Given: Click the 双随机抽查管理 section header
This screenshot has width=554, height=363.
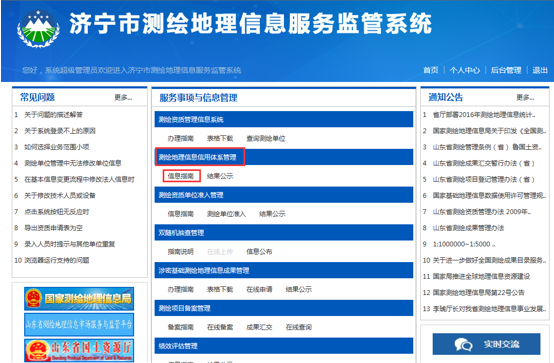Looking at the screenshot, I should [x=284, y=233].
